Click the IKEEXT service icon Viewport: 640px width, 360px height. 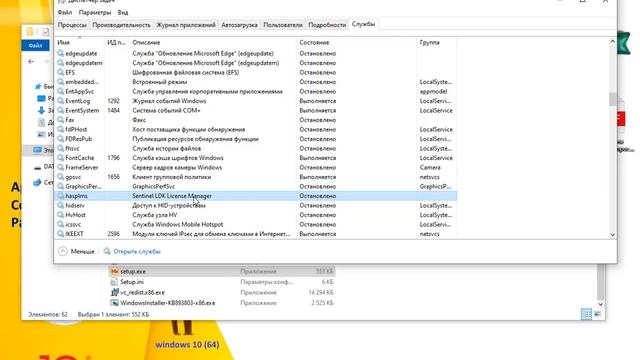pyautogui.click(x=60, y=234)
